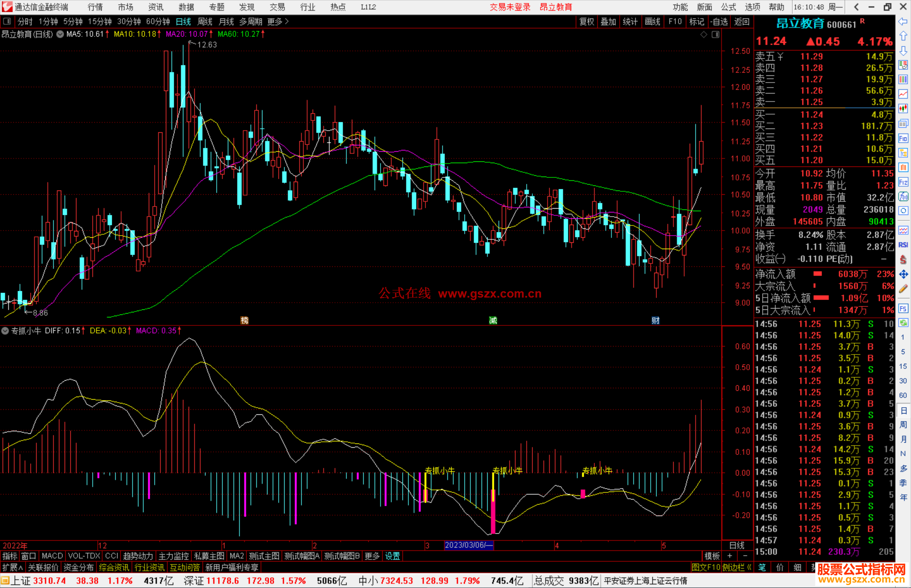Open the hierarchy tree sidebar icon
Image resolution: width=911 pixels, height=588 pixels.
click(903, 153)
